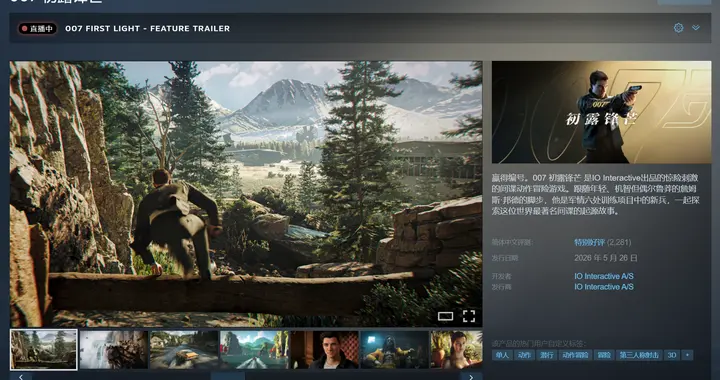Image resolution: width=720 pixels, height=380 pixels.
Task: Select the waterfall explosion thumbnail
Action: tap(113, 349)
